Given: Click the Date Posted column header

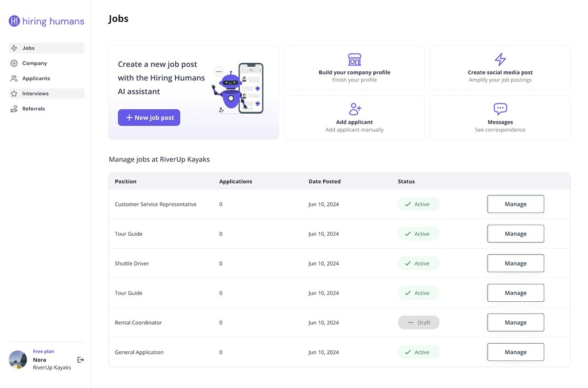Looking at the screenshot, I should pos(324,181).
